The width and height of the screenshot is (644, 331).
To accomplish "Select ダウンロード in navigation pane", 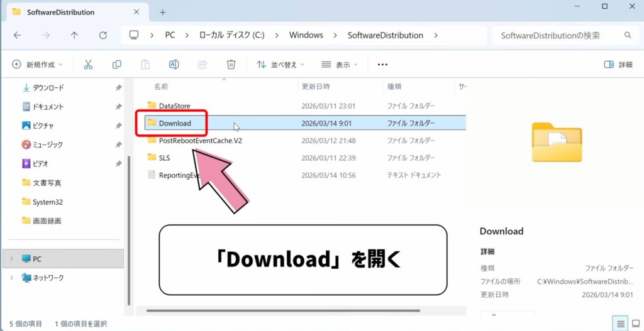I will click(43, 88).
